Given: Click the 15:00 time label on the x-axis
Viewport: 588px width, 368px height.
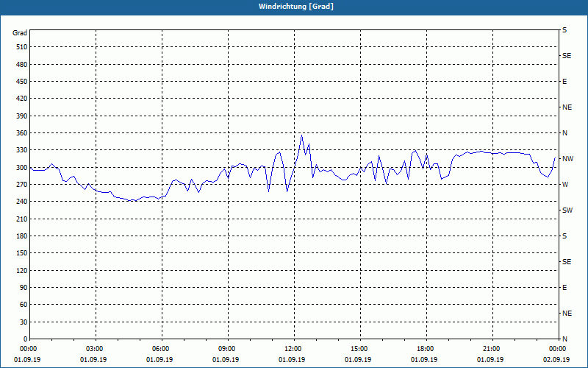Looking at the screenshot, I should click(x=359, y=349).
